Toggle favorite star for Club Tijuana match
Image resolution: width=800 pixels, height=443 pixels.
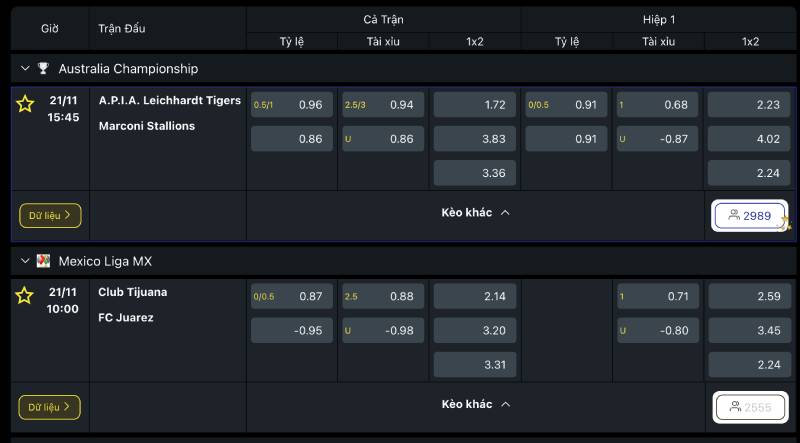pos(26,295)
